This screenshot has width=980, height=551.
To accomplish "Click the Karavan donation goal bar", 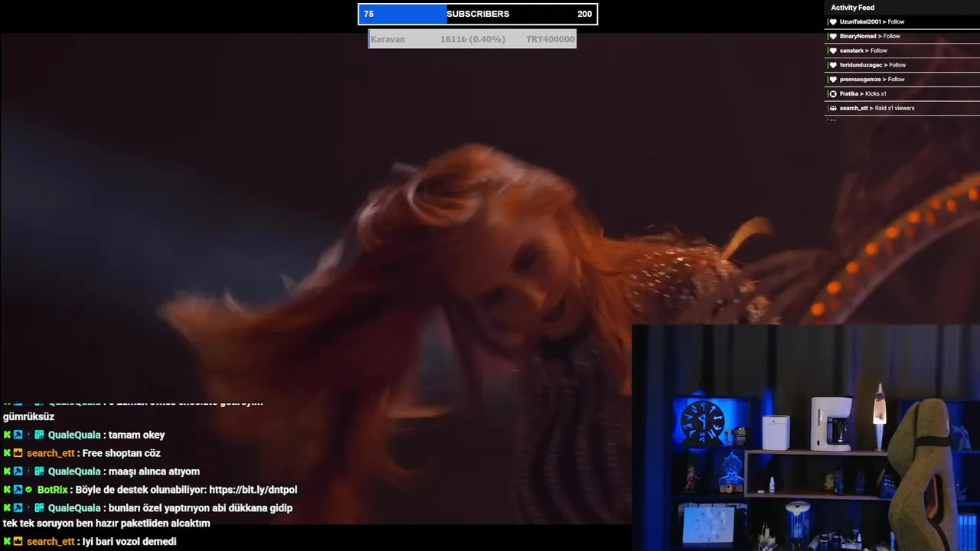I will pos(472,39).
